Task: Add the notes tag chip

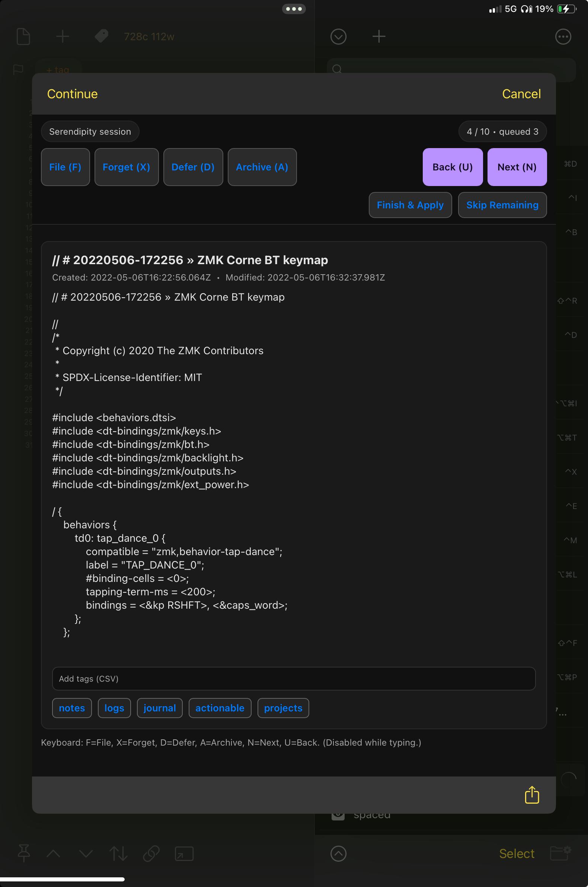Action: click(x=72, y=708)
